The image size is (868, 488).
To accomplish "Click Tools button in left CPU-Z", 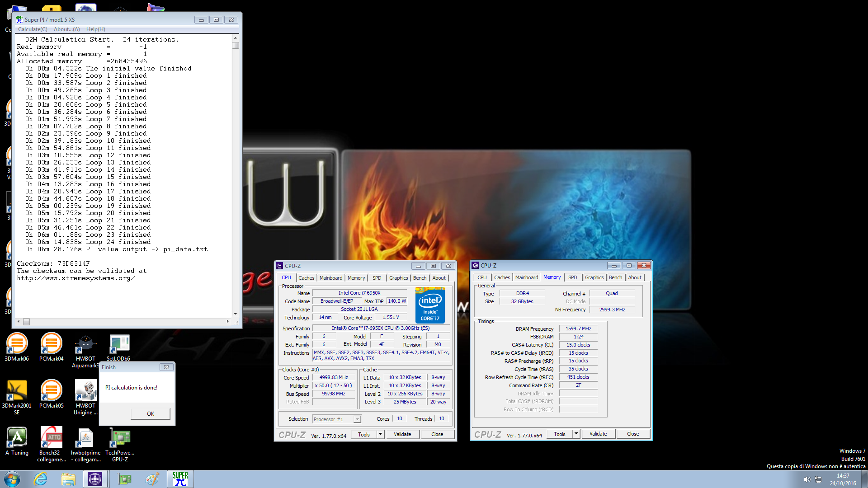I will tap(364, 434).
